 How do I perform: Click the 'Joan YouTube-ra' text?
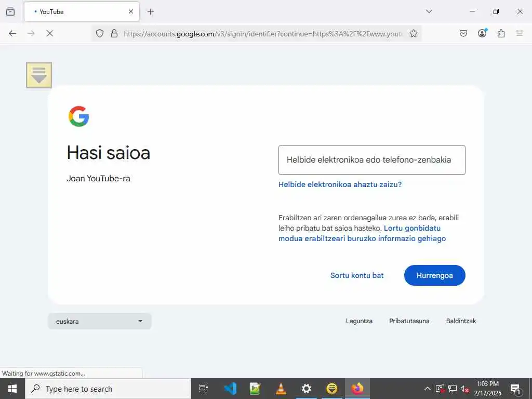click(x=98, y=179)
